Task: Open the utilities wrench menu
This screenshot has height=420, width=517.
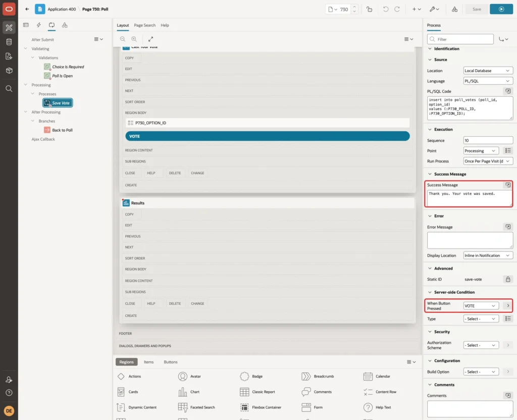Action: coord(434,9)
